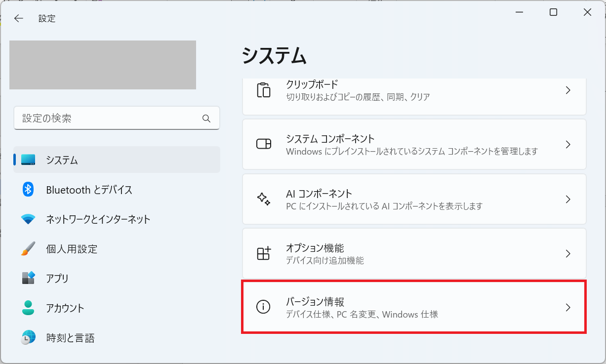Expand the オプション機能 row chevron
606x364 pixels.
[x=568, y=253]
